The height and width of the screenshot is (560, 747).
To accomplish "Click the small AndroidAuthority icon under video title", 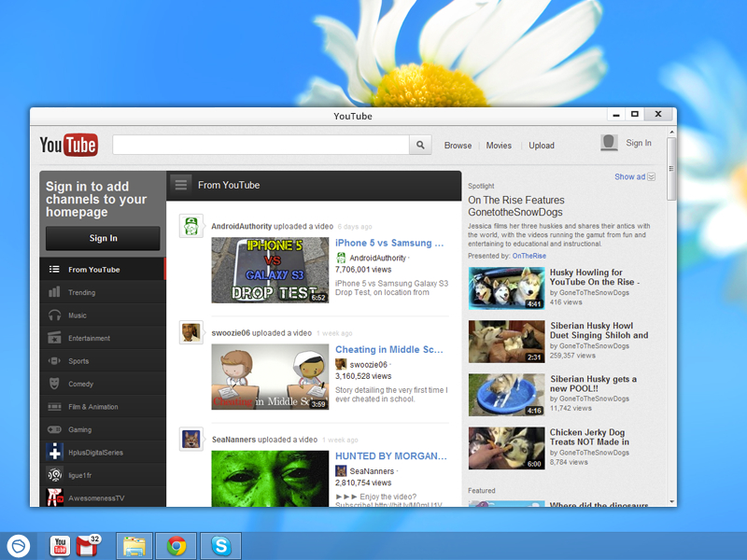I will click(341, 258).
